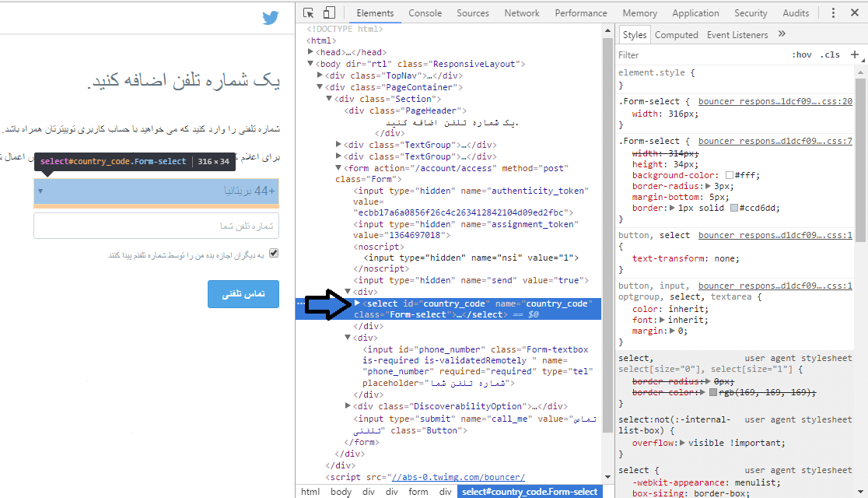Viewport: 868px width, 498px height.
Task: Open the Sources tab
Action: (473, 12)
